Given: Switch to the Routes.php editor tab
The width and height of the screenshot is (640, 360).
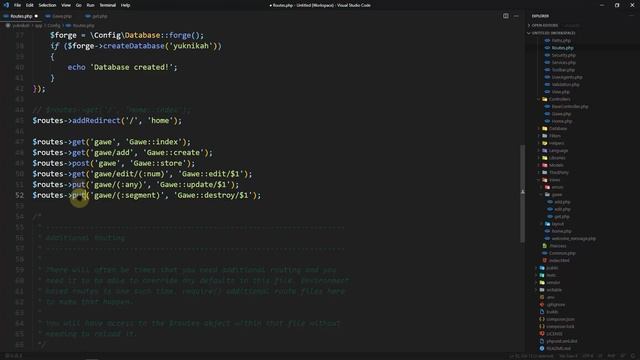Looking at the screenshot, I should 20,16.
